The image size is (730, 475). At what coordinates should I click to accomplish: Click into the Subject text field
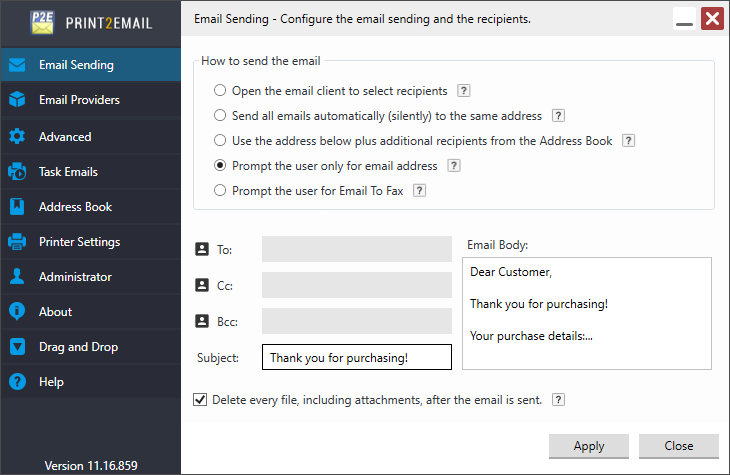point(356,357)
